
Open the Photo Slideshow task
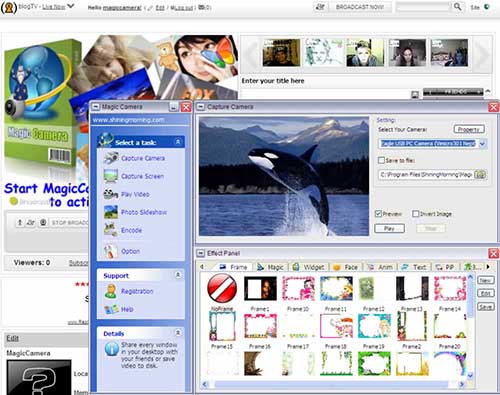tap(135, 212)
